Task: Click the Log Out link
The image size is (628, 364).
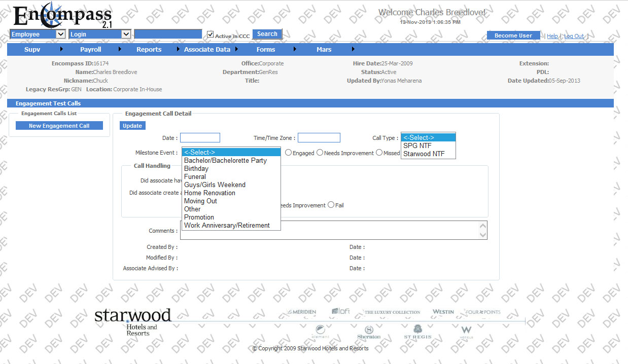Action: click(574, 36)
